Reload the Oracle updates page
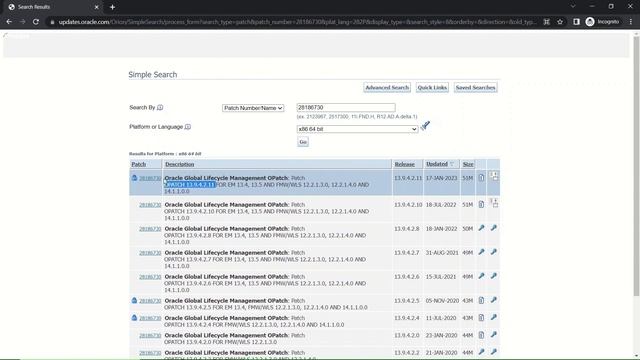640x360 pixels. coord(36,22)
